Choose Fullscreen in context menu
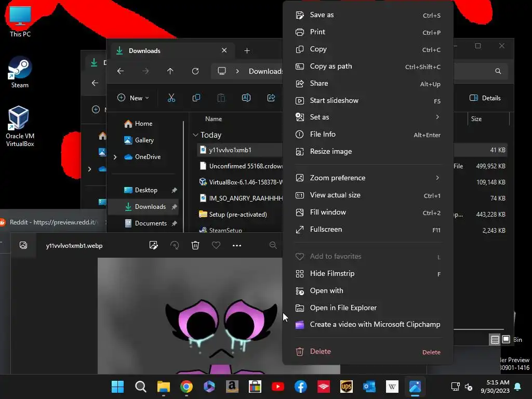Viewport: 532px width, 399px height. tap(368, 230)
